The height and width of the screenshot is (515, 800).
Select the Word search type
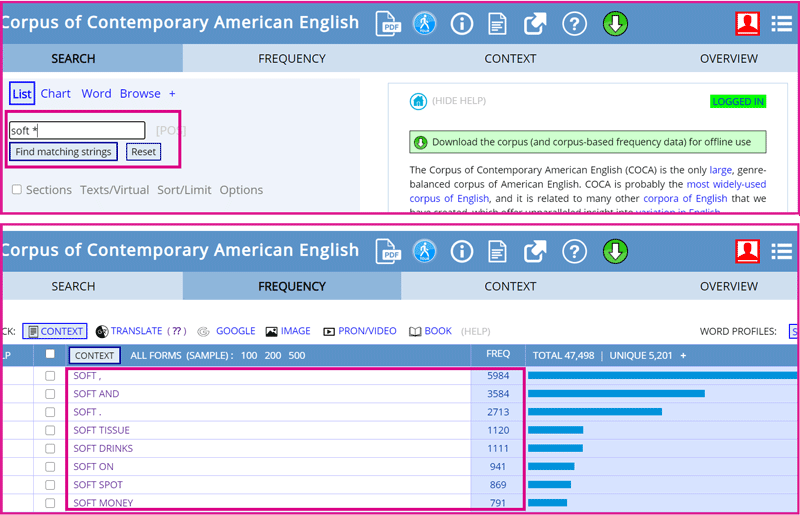pyautogui.click(x=96, y=94)
